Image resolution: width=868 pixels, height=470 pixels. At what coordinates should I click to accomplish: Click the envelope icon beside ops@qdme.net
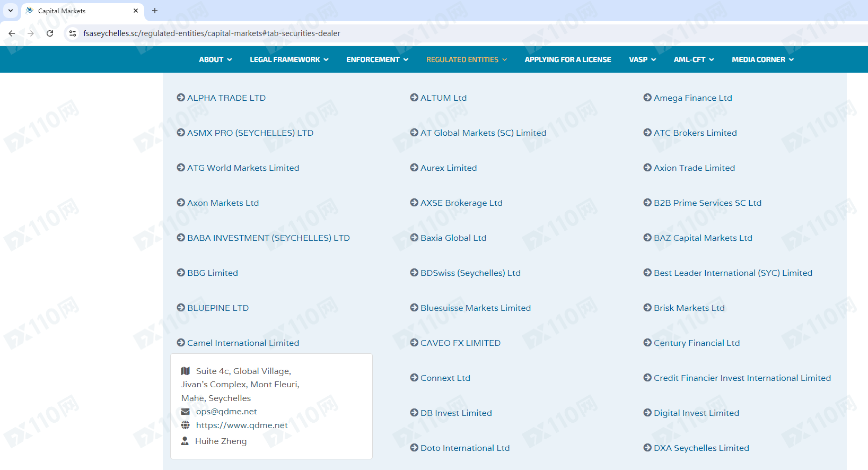click(186, 412)
